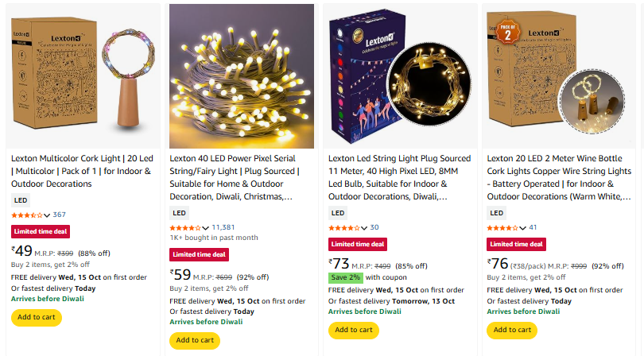The width and height of the screenshot is (644, 356).
Task: View the 11,381 customer reviews
Action: coord(223,227)
